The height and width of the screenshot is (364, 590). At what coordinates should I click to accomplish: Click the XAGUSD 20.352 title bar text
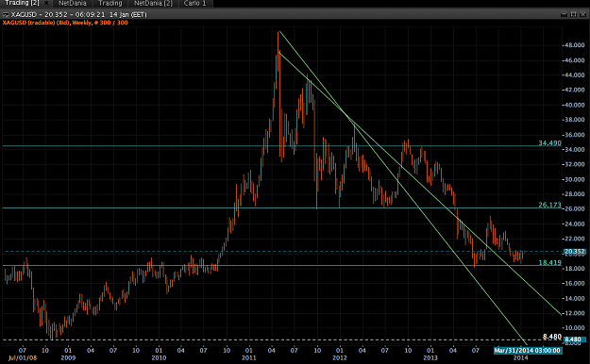[x=78, y=15]
